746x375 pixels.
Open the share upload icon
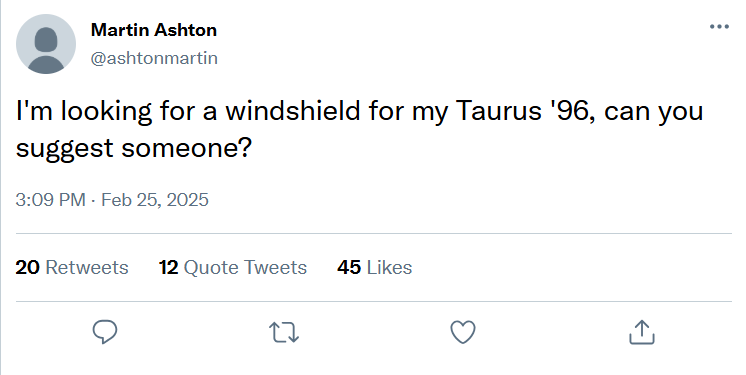[x=642, y=332]
